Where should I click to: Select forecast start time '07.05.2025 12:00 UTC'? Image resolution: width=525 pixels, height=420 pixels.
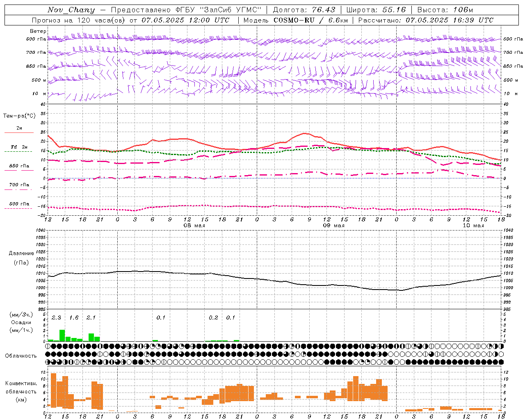185,20
